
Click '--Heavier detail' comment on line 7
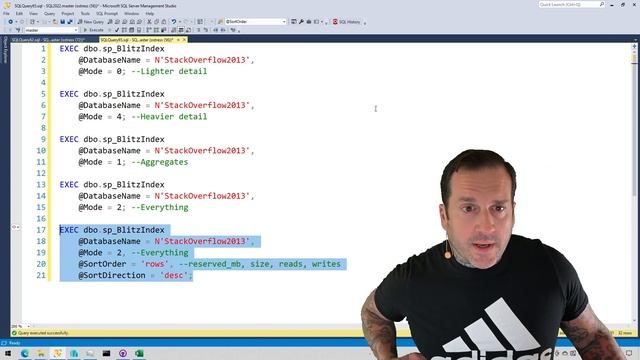169,117
